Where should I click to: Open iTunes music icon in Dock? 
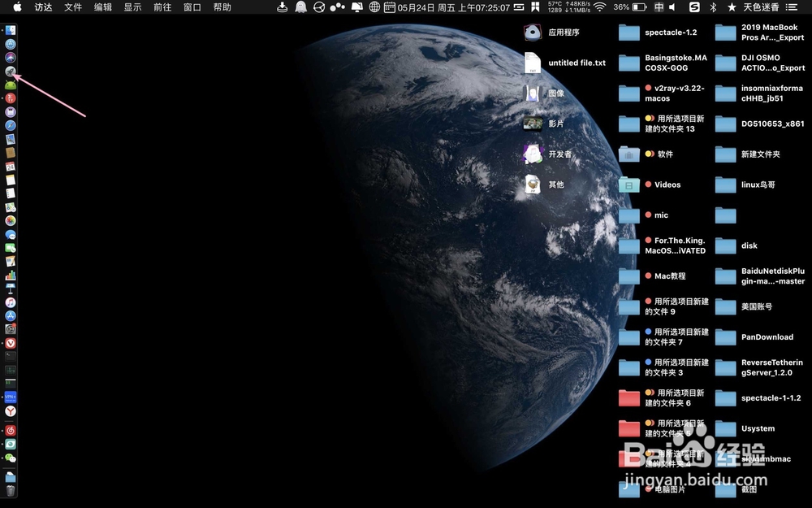click(11, 302)
